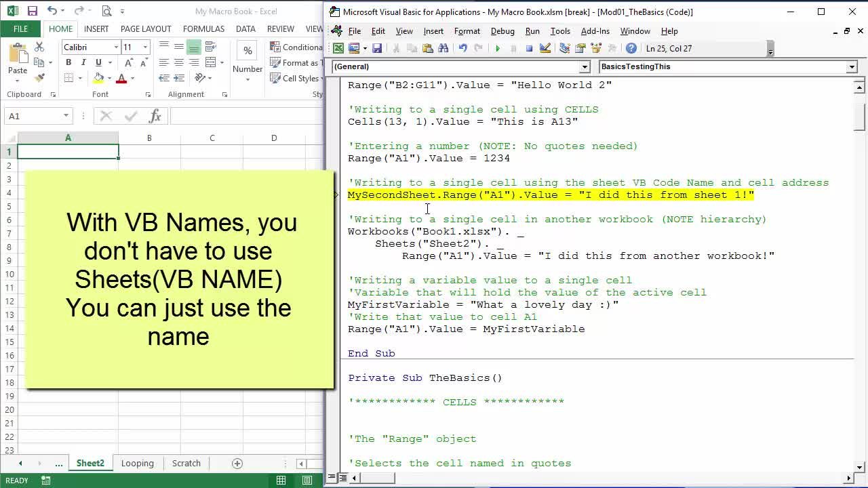Apply the yellow fill color bucket

click(99, 79)
